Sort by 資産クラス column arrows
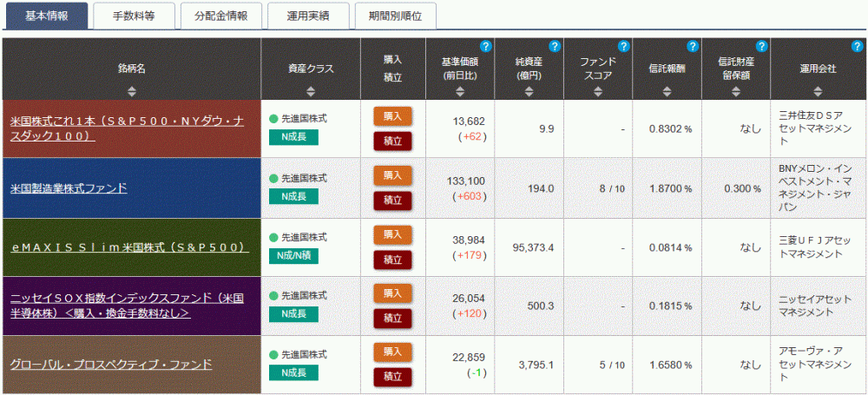 tap(311, 89)
